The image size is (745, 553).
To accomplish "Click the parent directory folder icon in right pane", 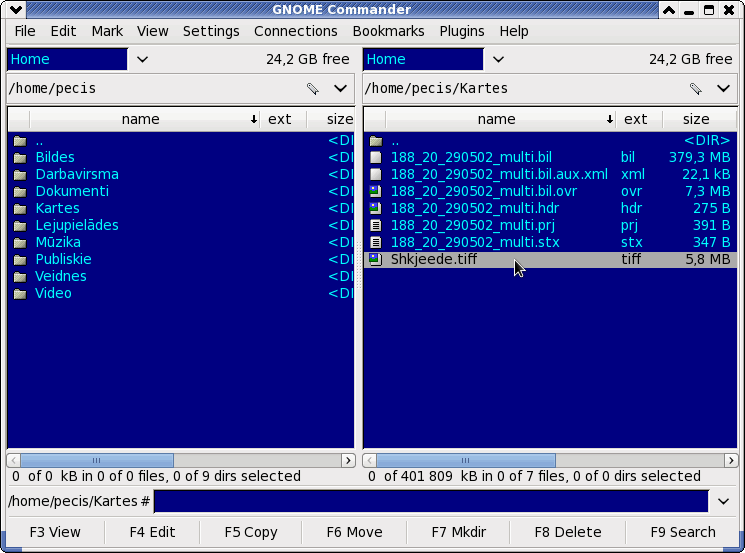I will pyautogui.click(x=376, y=141).
